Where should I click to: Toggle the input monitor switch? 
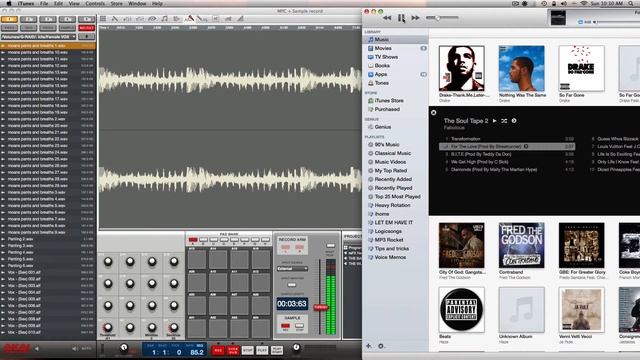(291, 284)
